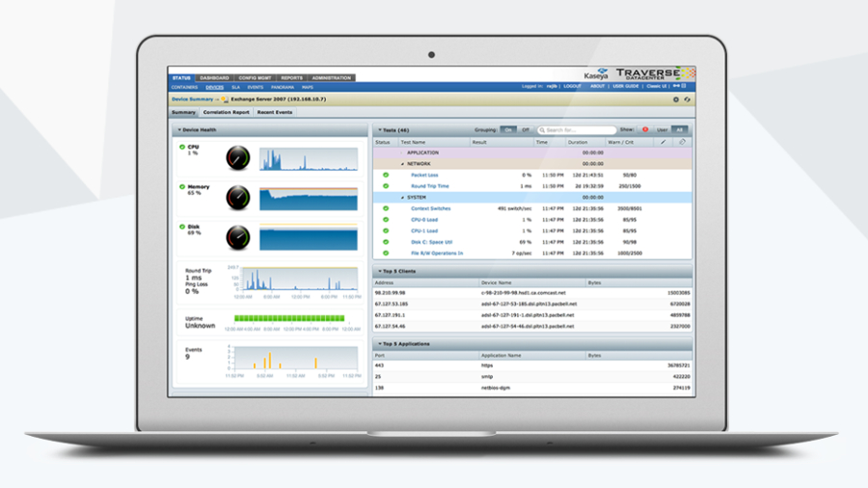The width and height of the screenshot is (868, 488).
Task: Click the green status icon for Context Switches
Action: tap(386, 208)
